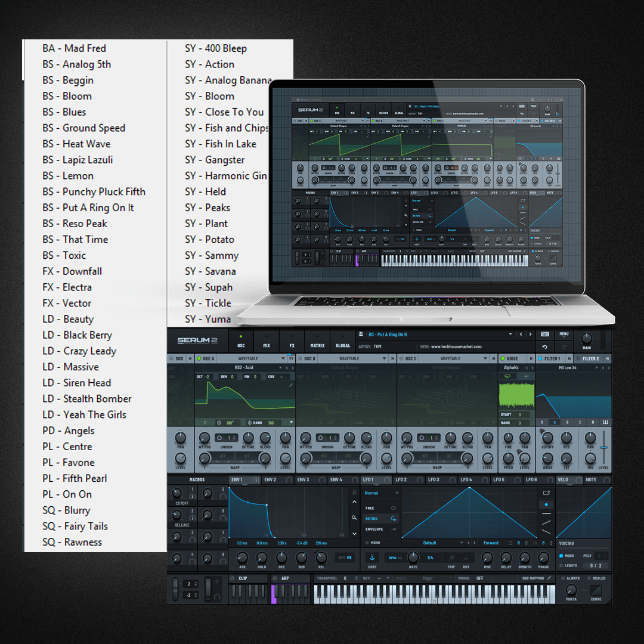
Task: Toggle the CLIP power icon
Action: pos(233,578)
